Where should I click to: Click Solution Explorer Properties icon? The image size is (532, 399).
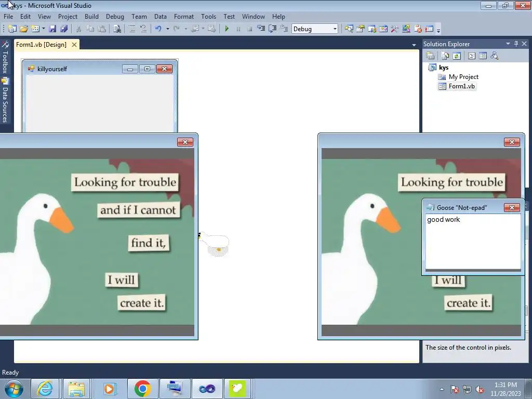pos(430,56)
